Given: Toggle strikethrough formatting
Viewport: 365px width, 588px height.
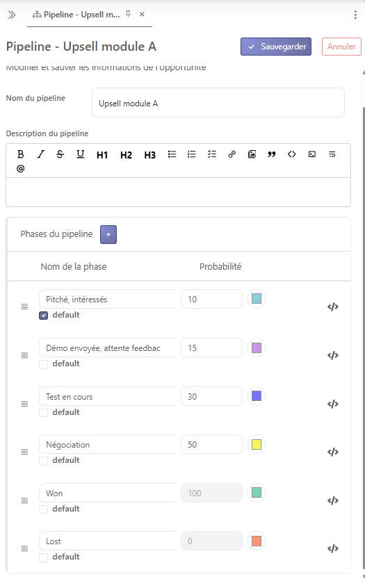Looking at the screenshot, I should click(60, 154).
